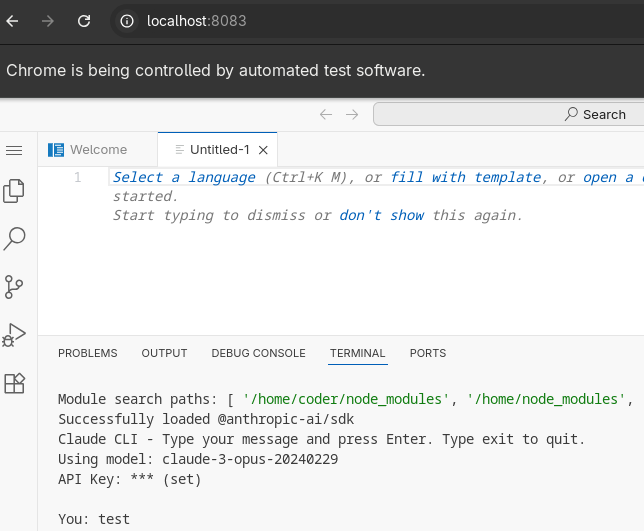Open the Run and Debug view

click(14, 335)
